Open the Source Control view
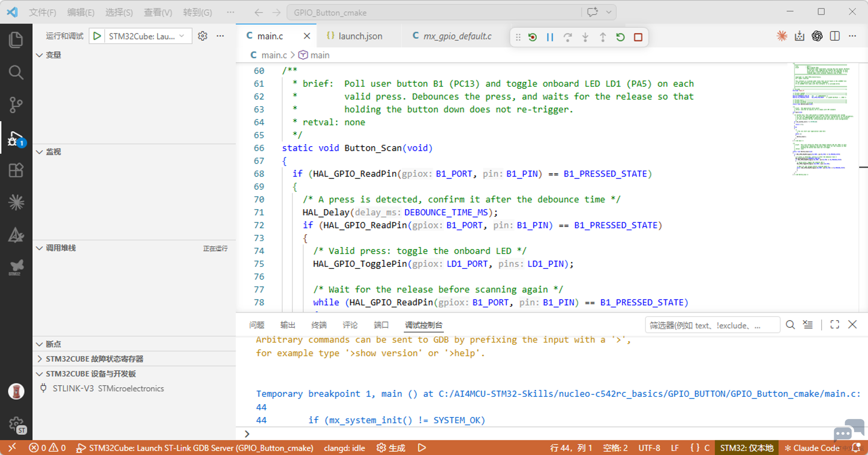 (x=16, y=105)
